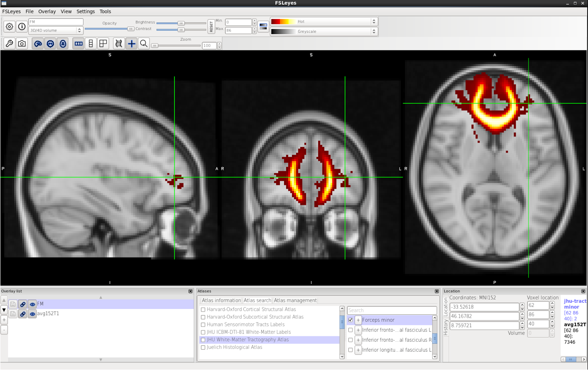
Task: Click the atlas region Search field
Action: [x=392, y=310]
